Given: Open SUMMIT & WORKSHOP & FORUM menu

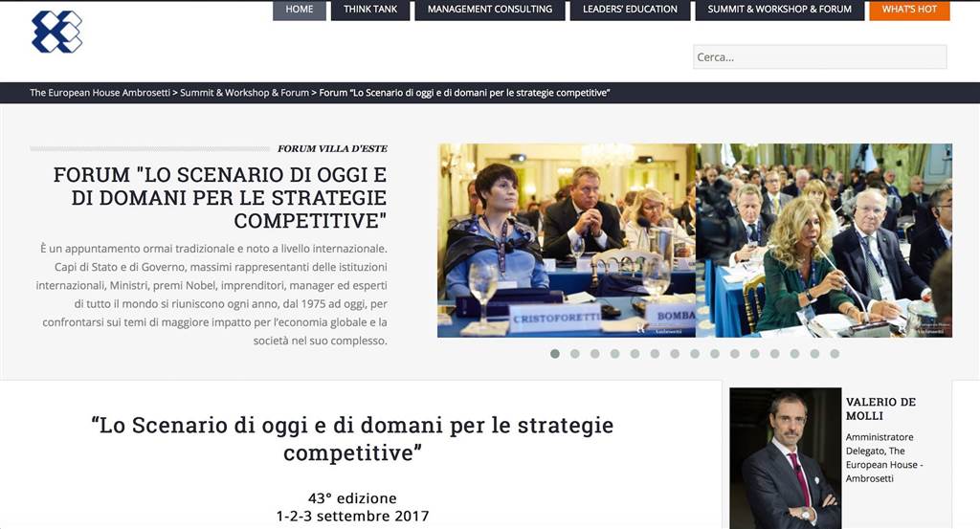Looking at the screenshot, I should pos(779,10).
